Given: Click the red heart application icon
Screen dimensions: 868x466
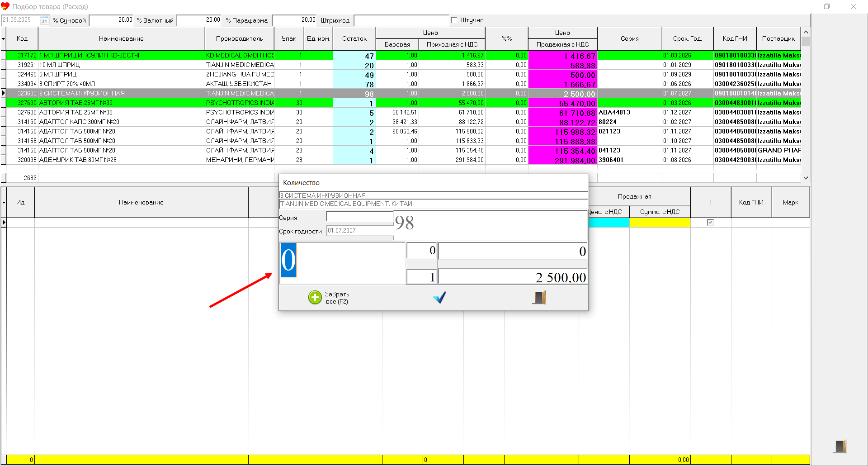Looking at the screenshot, I should [x=5, y=6].
